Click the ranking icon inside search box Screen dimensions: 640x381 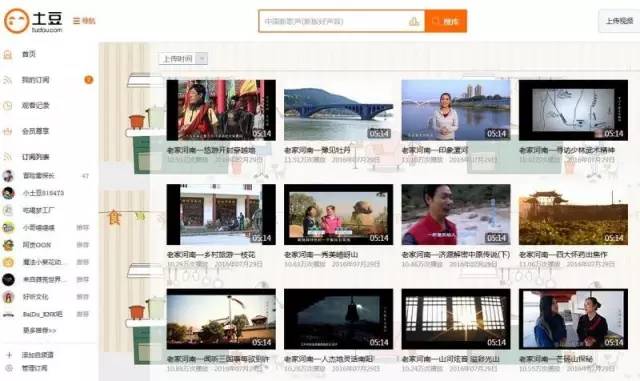[414, 21]
